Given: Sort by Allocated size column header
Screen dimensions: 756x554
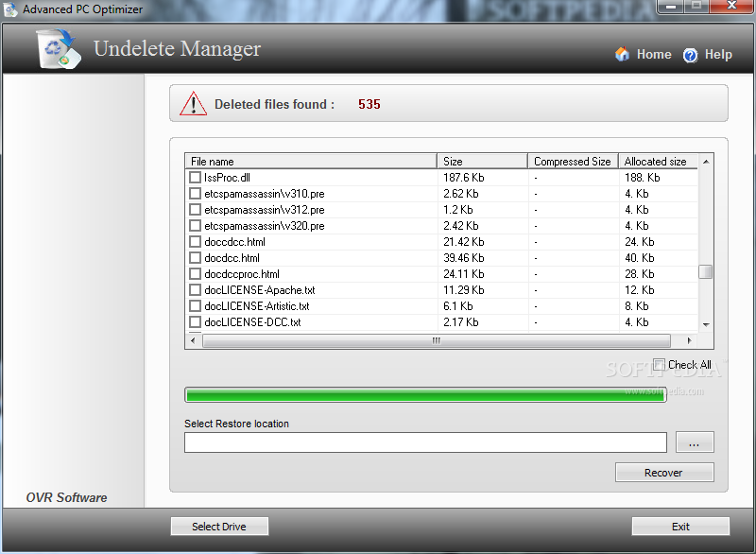Looking at the screenshot, I should 658,161.
